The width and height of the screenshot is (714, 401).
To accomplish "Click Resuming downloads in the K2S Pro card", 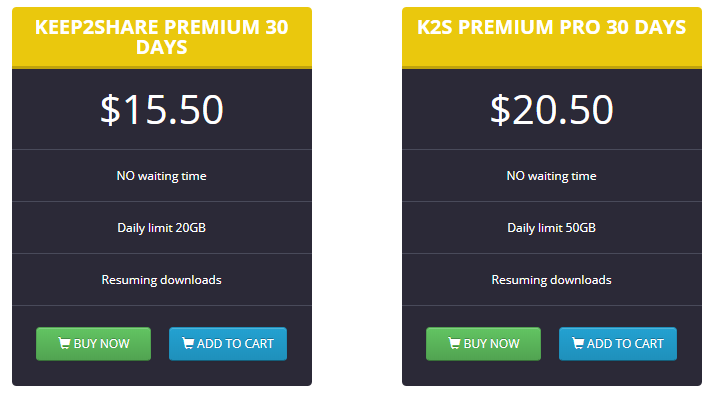I will coord(551,279).
